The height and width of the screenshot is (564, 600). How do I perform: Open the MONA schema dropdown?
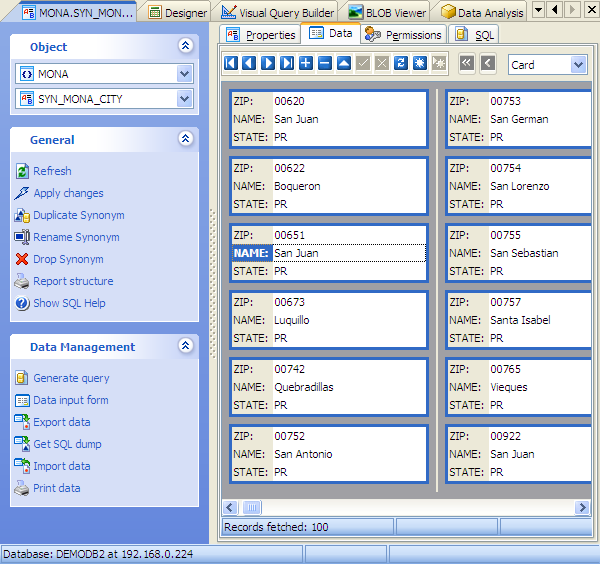click(184, 74)
